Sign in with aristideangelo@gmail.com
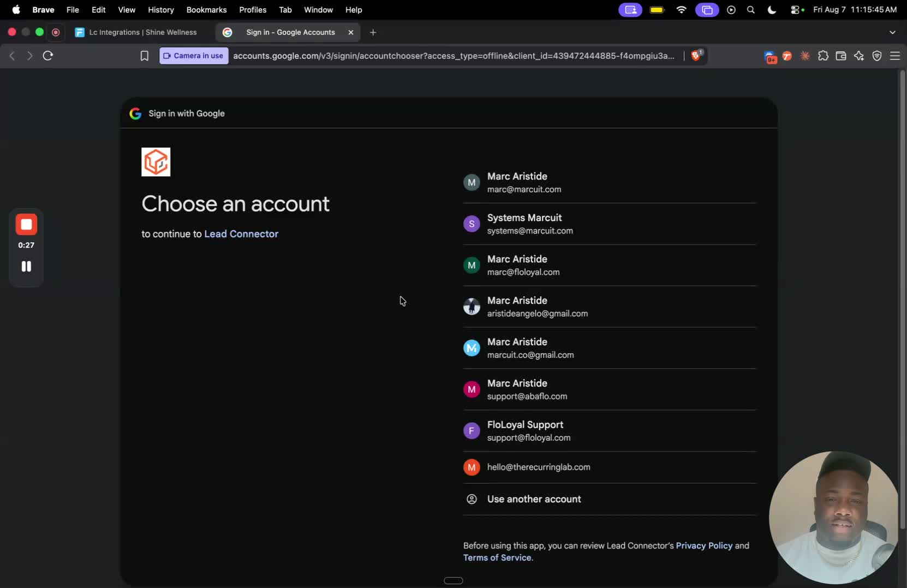This screenshot has height=588, width=907. 610,307
